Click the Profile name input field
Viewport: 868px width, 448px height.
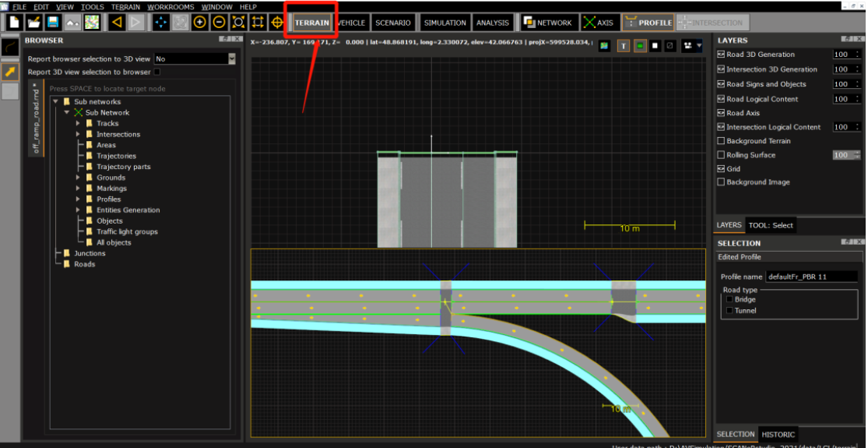810,277
